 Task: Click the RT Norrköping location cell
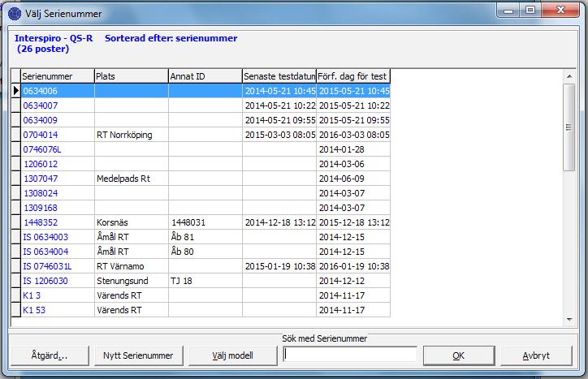132,135
